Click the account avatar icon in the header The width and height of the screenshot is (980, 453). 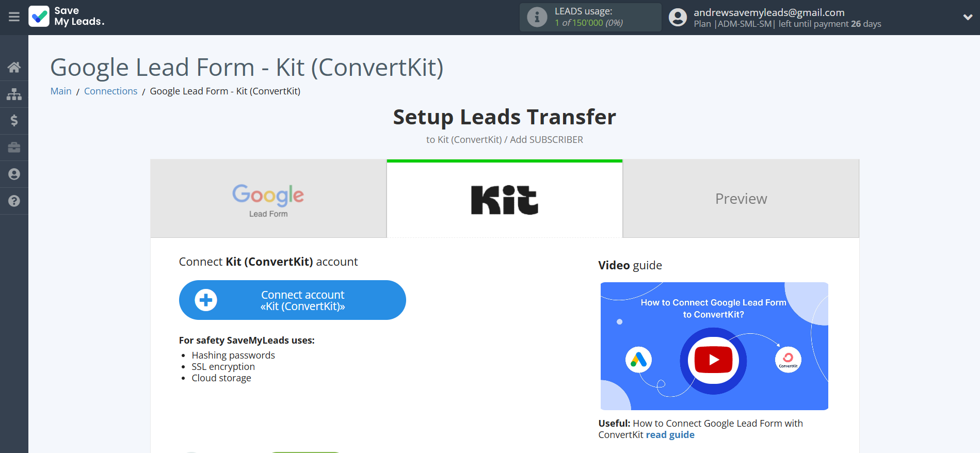678,18
